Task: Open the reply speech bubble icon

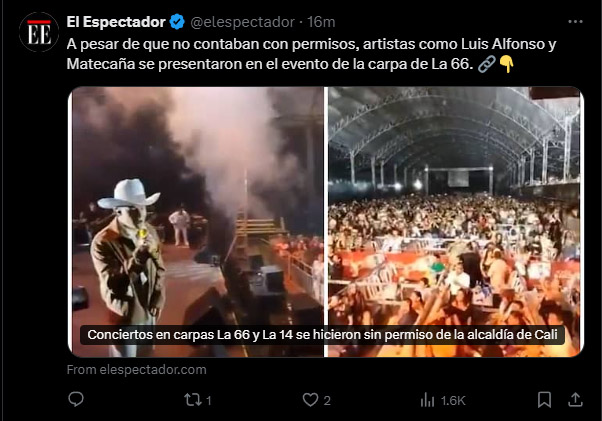Action: (x=76, y=400)
